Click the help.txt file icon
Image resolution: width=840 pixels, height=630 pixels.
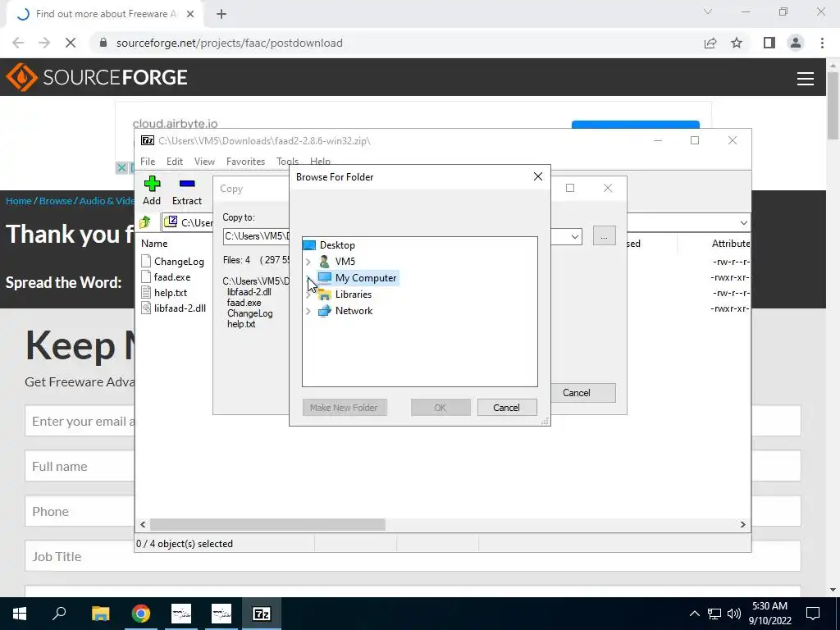point(146,292)
